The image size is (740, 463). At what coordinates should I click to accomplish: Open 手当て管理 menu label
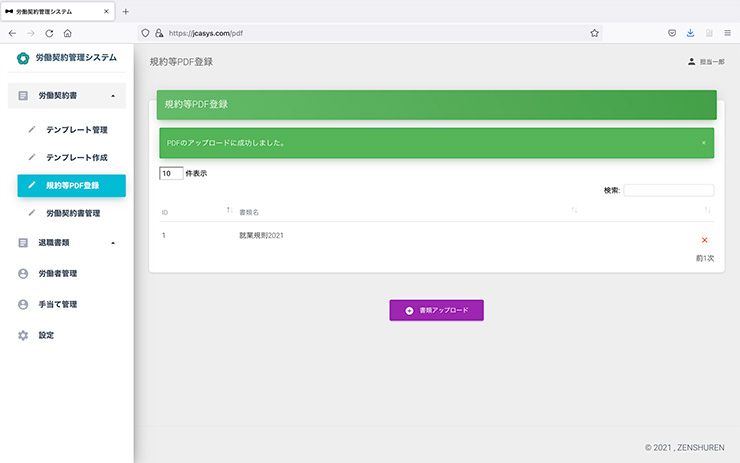[x=58, y=304]
